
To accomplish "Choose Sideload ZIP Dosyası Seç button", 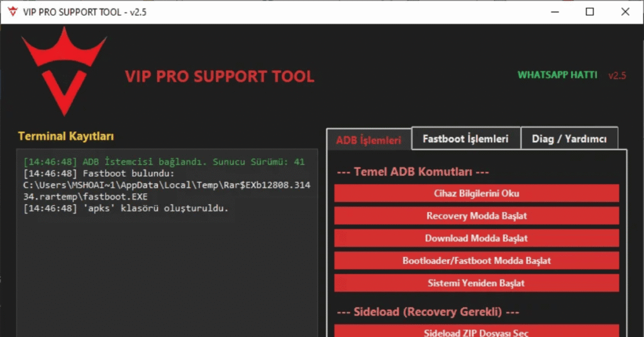I will 477,331.
